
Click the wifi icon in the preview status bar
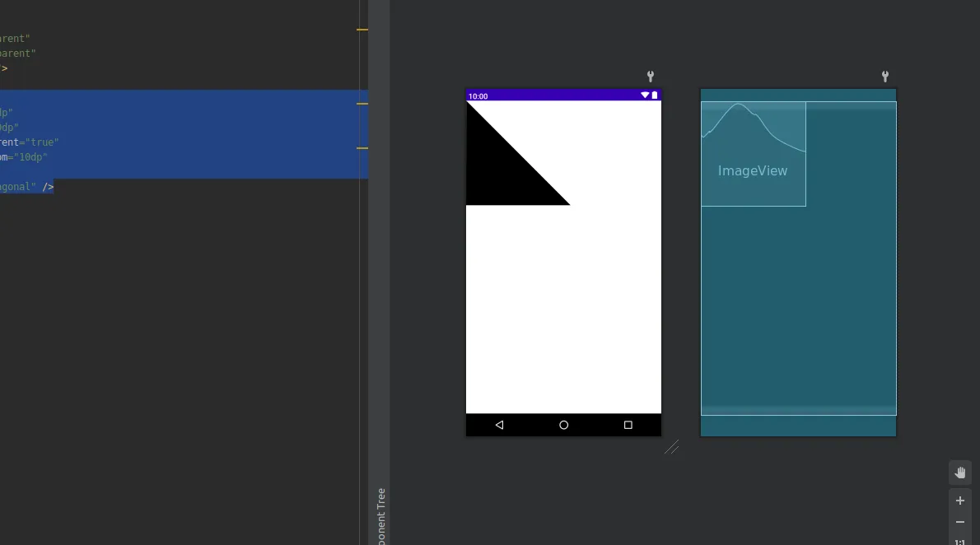644,95
